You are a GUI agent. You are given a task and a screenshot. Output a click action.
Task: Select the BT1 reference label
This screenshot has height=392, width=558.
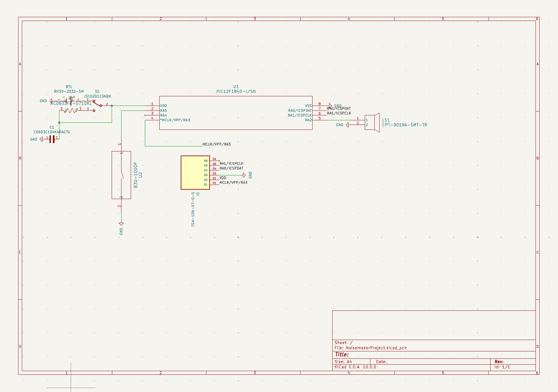[x=69, y=87]
